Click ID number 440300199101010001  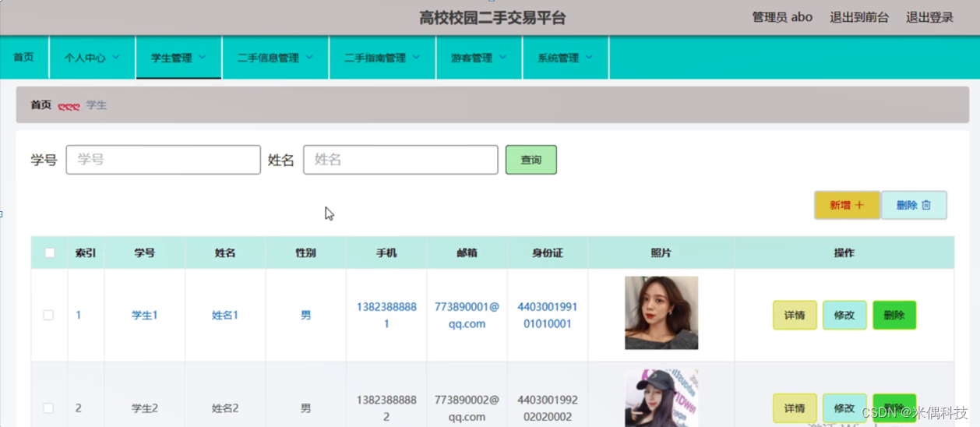pyautogui.click(x=548, y=315)
